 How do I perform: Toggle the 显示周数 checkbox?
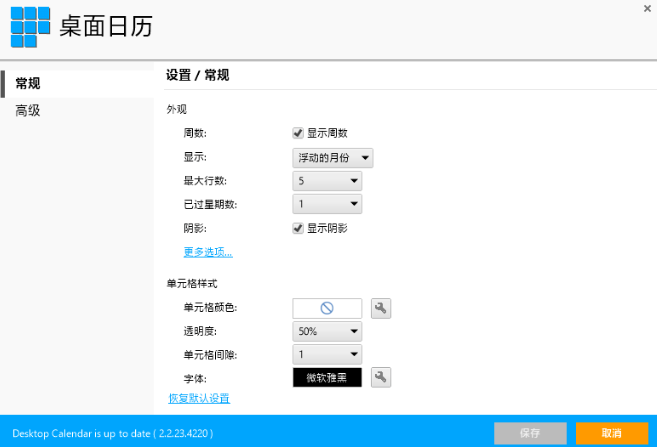coord(298,133)
